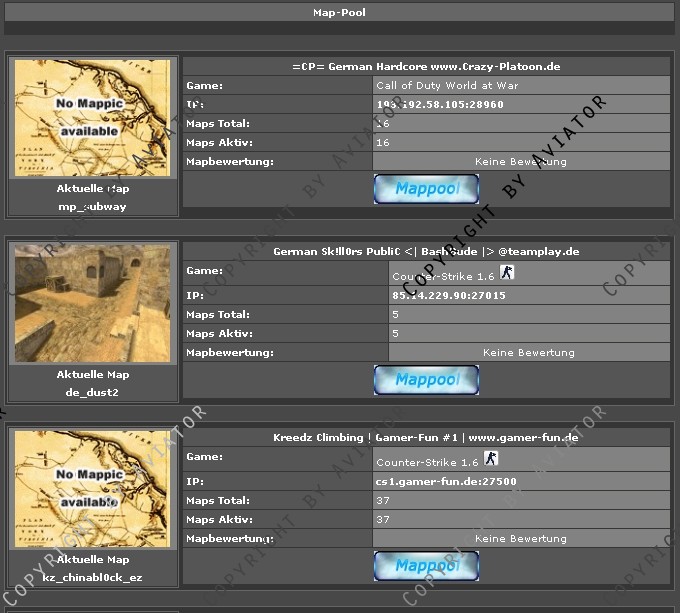
Task: Click 'Keine Bewertung' for the Crazy-Platoon server
Action: point(520,161)
